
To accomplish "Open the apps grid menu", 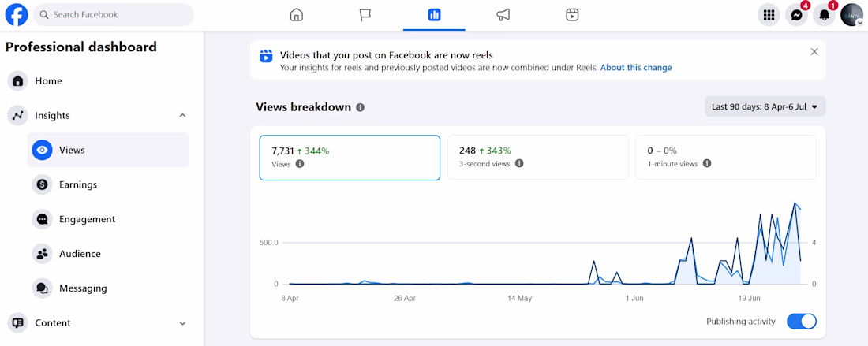I will 769,15.
